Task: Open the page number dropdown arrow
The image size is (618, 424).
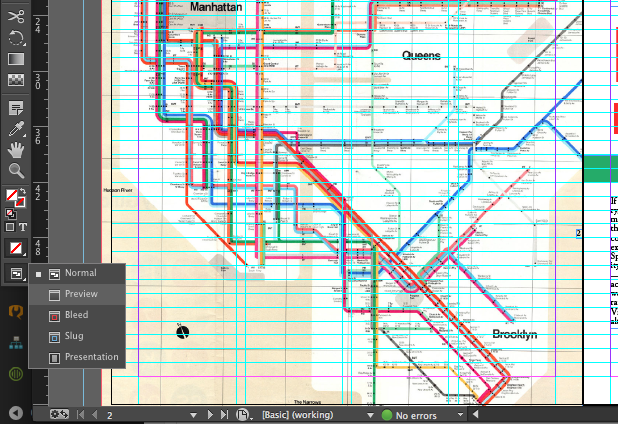Action: 191,414
